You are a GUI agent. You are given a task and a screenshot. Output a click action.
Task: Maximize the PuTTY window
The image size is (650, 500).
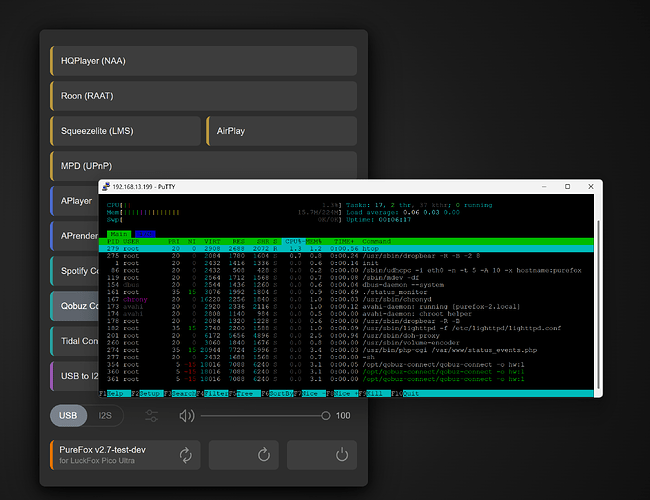tap(568, 187)
